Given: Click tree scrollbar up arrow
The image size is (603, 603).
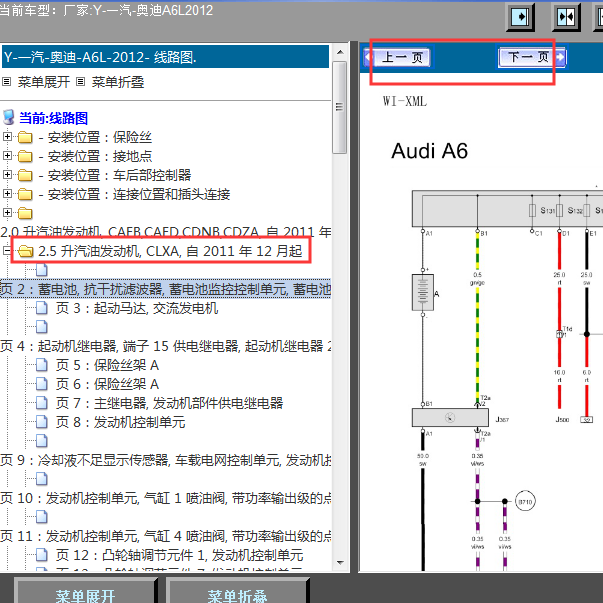Looking at the screenshot, I should 340,52.
